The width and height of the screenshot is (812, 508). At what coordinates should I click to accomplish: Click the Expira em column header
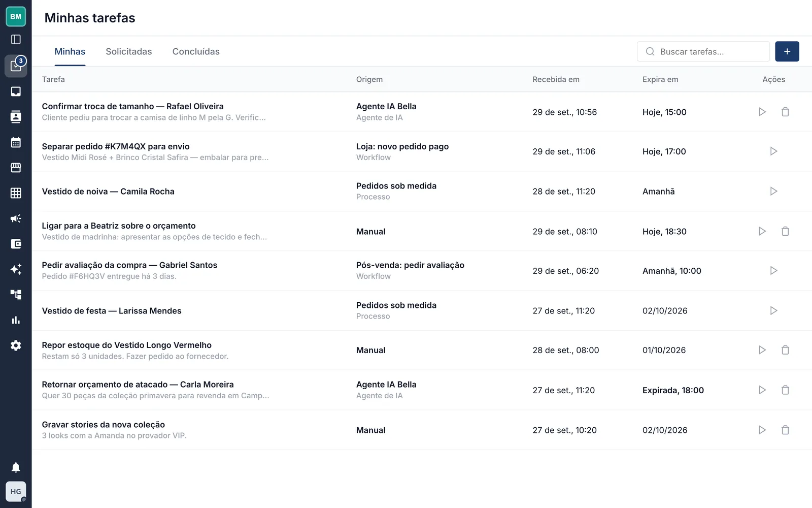click(660, 79)
